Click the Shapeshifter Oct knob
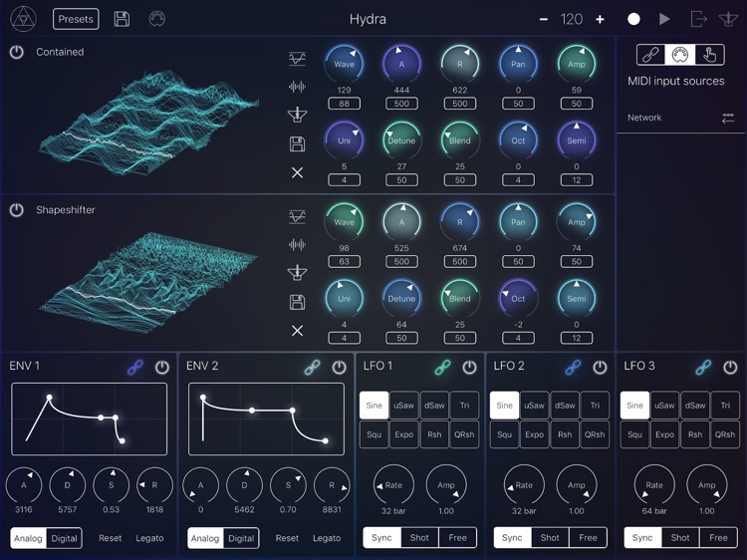This screenshot has width=747, height=560. point(518,298)
